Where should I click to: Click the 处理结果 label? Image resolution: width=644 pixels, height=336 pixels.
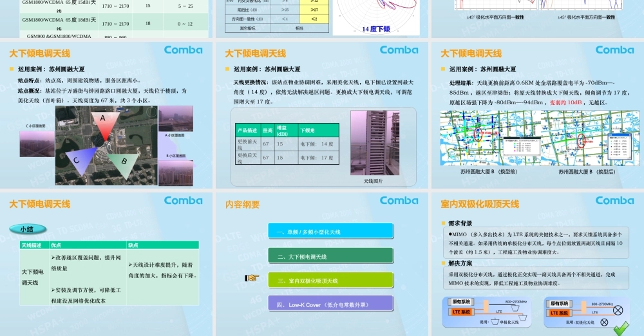[462, 83]
